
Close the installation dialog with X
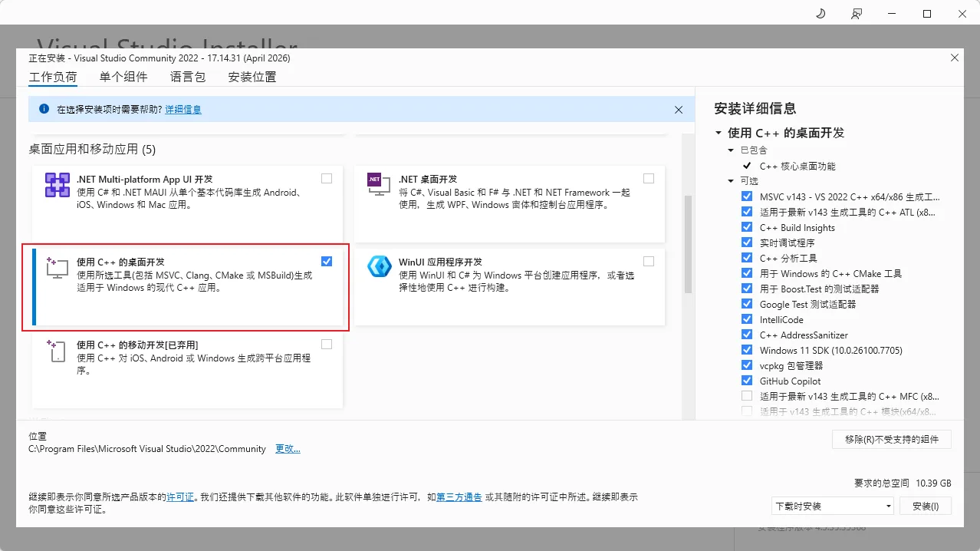(x=955, y=58)
